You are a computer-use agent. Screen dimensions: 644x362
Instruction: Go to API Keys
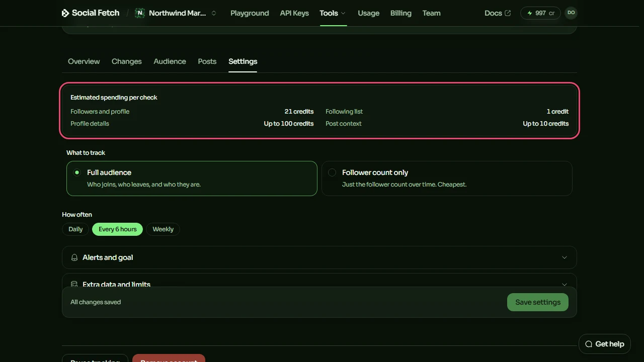[294, 13]
